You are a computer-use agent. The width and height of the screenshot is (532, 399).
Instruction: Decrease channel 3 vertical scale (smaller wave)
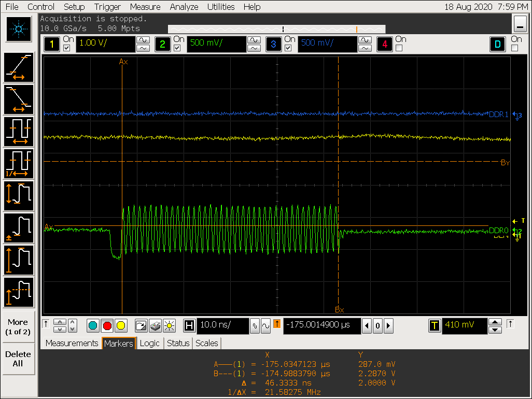tap(365, 48)
